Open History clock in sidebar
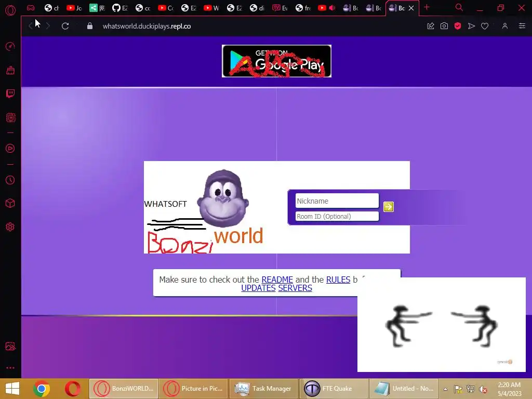The width and height of the screenshot is (532, 399). tap(10, 180)
